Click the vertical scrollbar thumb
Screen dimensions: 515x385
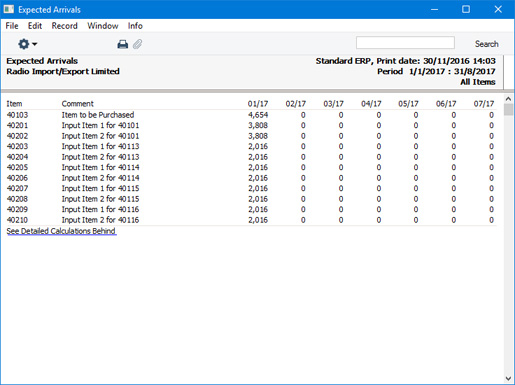508,109
